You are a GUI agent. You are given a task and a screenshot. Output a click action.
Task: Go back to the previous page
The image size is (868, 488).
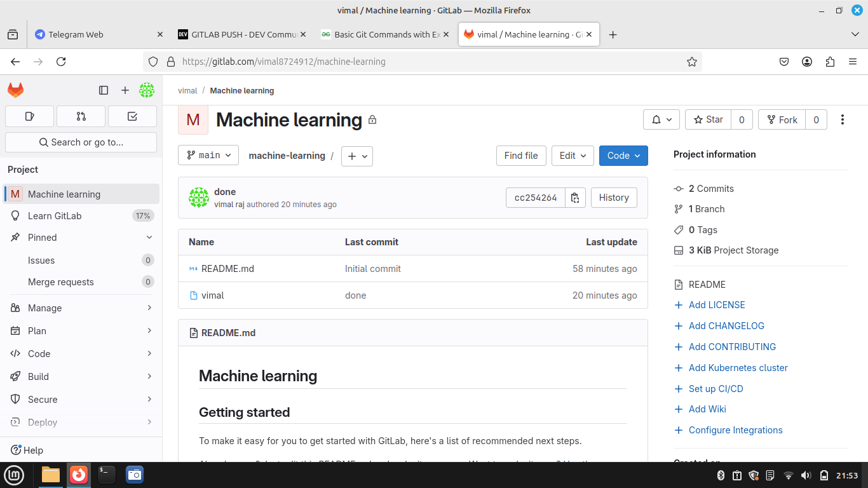(15, 62)
